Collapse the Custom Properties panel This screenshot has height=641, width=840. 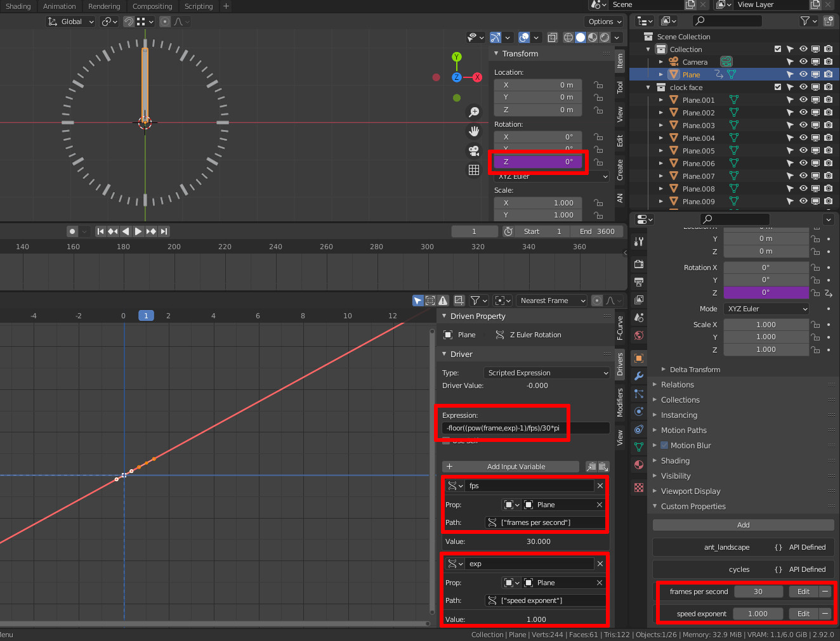pos(693,507)
